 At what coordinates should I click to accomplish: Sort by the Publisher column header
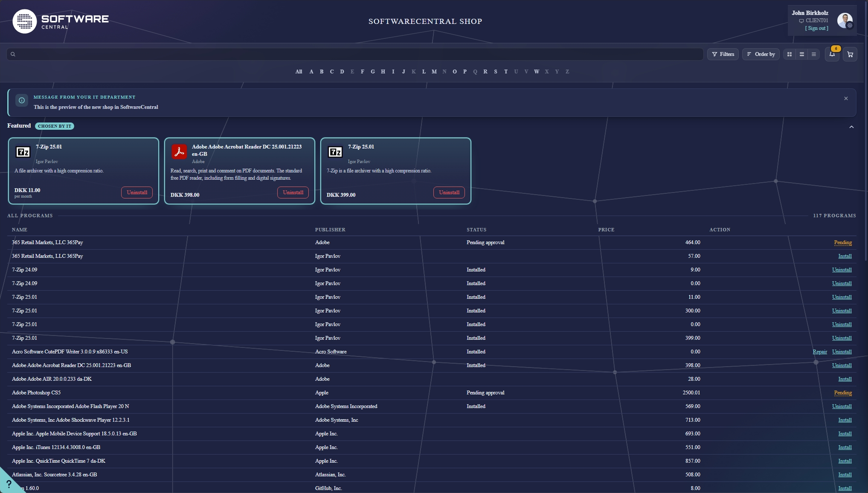pyautogui.click(x=330, y=230)
